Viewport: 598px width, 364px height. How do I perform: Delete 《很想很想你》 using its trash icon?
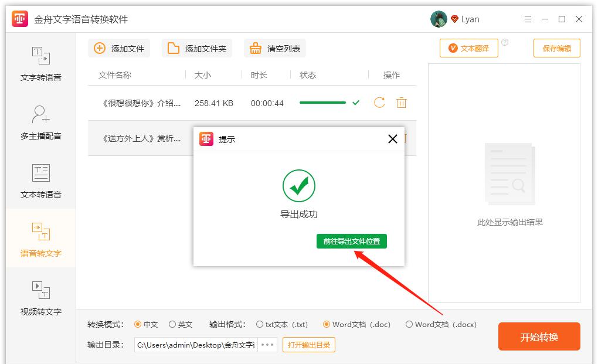pyautogui.click(x=402, y=102)
